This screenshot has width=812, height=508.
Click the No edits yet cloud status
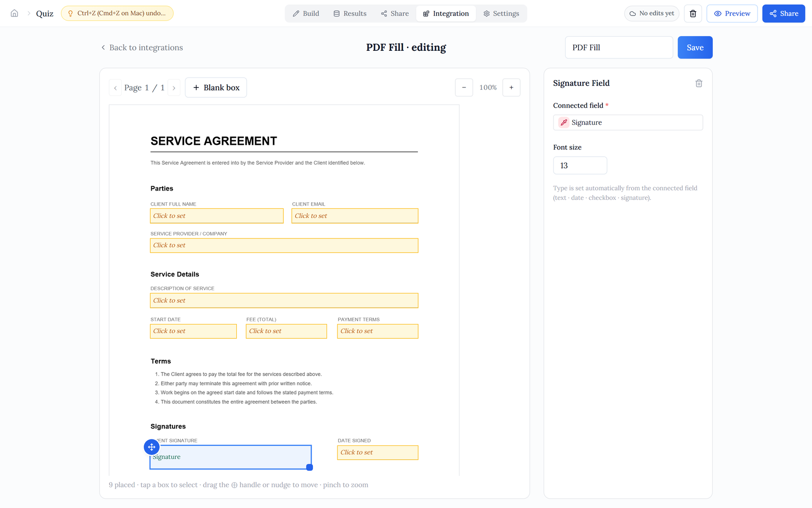(651, 14)
